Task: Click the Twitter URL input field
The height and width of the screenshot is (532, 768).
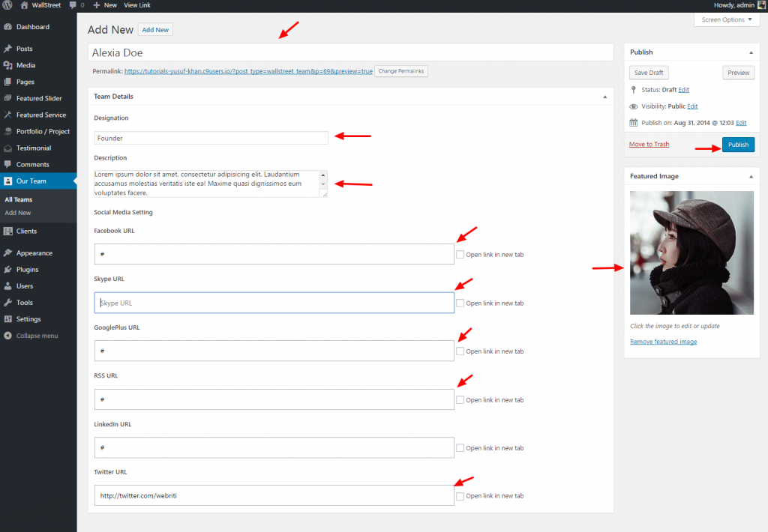Action: 274,495
